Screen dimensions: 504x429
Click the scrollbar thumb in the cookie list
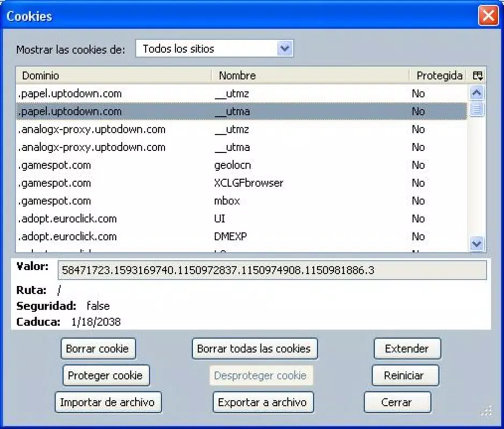click(476, 109)
